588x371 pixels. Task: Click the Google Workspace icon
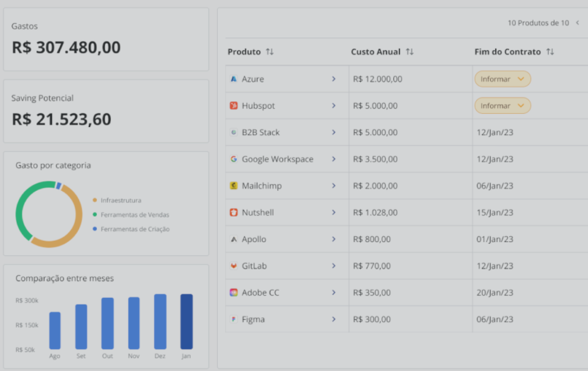click(x=234, y=159)
